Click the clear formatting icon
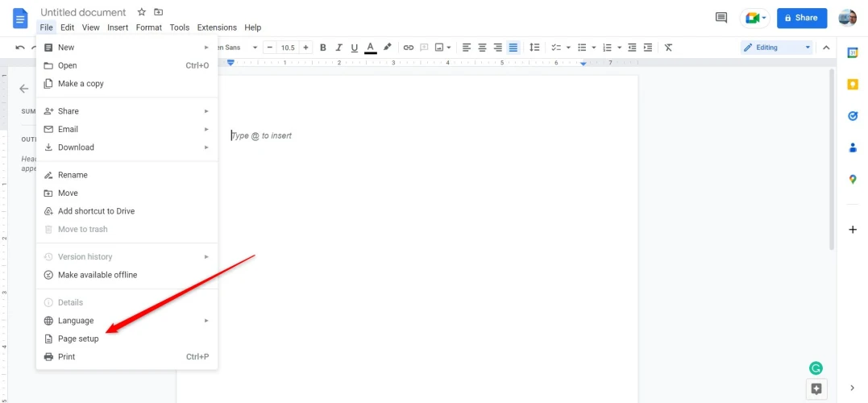 pos(668,48)
